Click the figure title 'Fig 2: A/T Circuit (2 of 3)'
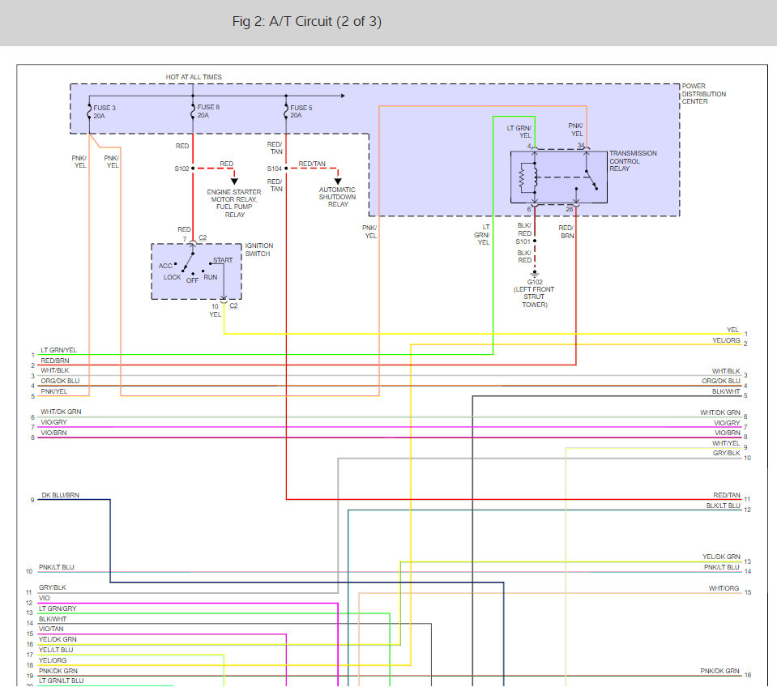 click(307, 21)
